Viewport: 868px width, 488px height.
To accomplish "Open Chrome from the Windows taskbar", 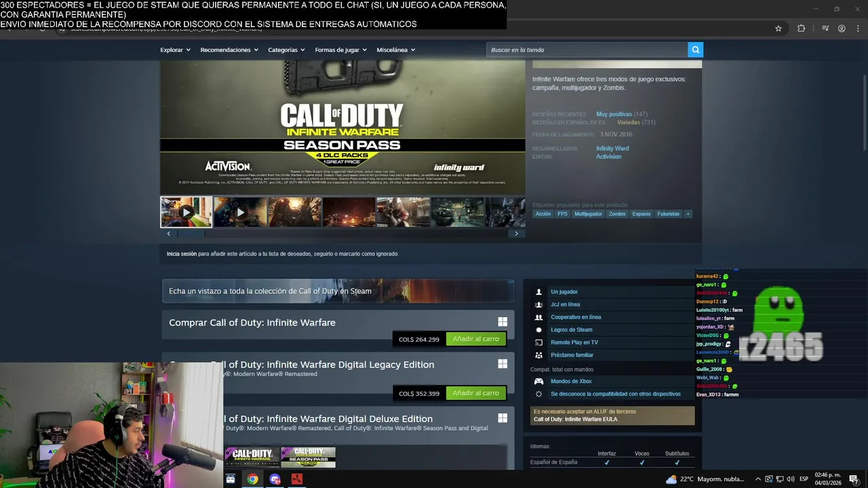I will [x=252, y=479].
